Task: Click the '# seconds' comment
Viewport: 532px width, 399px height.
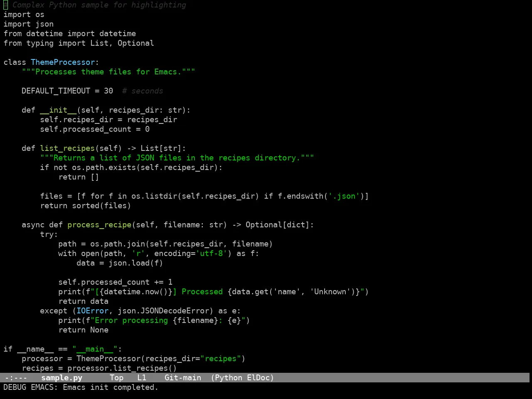Action: click(x=143, y=91)
